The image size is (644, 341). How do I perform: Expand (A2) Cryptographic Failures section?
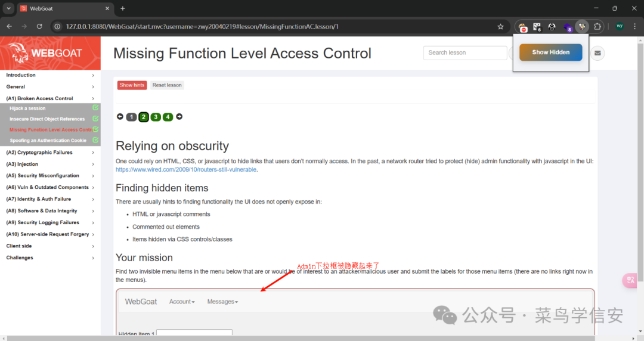[50, 153]
